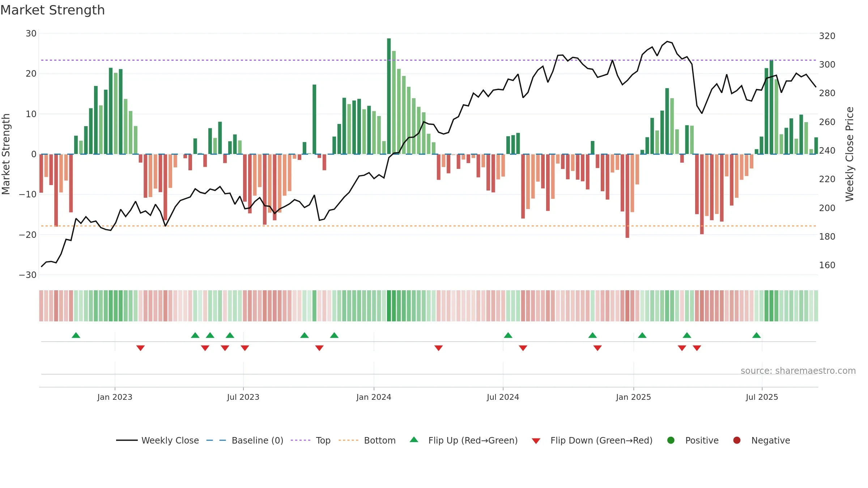This screenshot has height=488, width=868.
Task: Click the tallest green bar near Jan 2024
Action: click(389, 96)
